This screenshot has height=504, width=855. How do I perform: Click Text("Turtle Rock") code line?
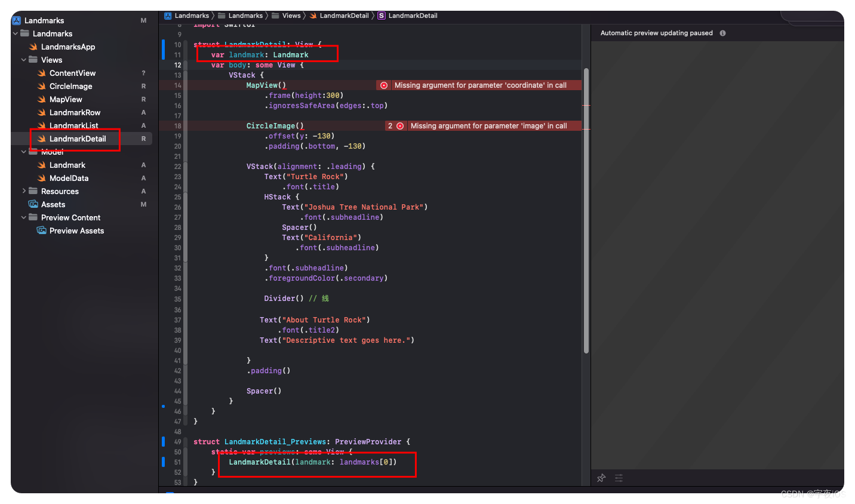pos(306,177)
